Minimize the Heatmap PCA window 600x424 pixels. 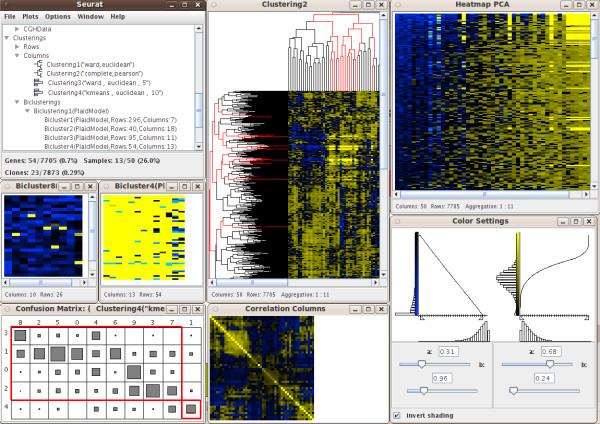(566, 5)
